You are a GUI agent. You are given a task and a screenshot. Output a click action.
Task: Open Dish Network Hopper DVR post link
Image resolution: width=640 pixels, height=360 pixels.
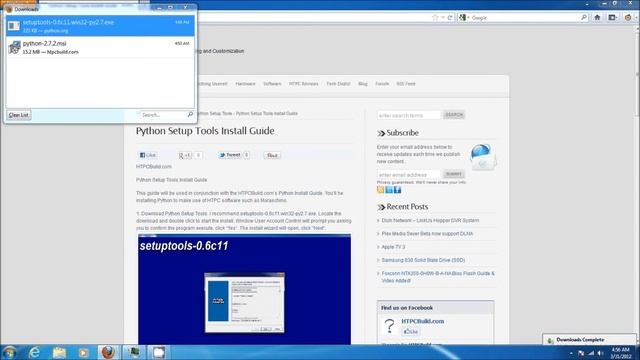point(430,220)
